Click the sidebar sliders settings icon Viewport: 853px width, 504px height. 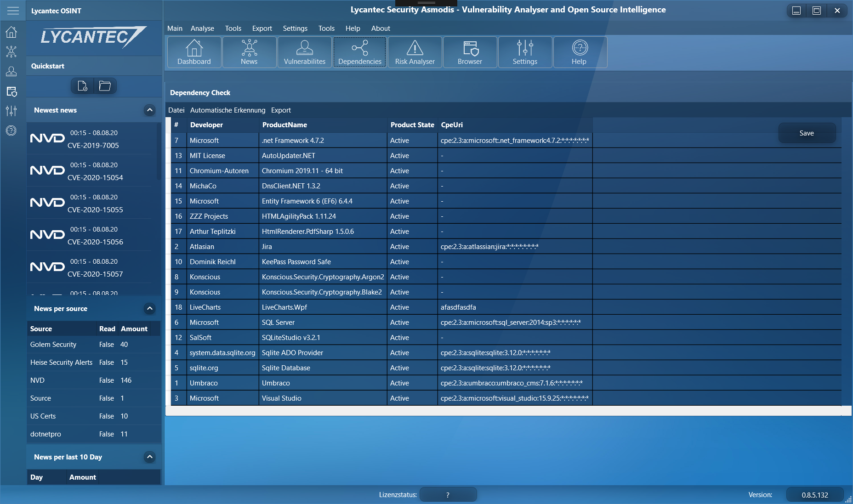coord(11,111)
